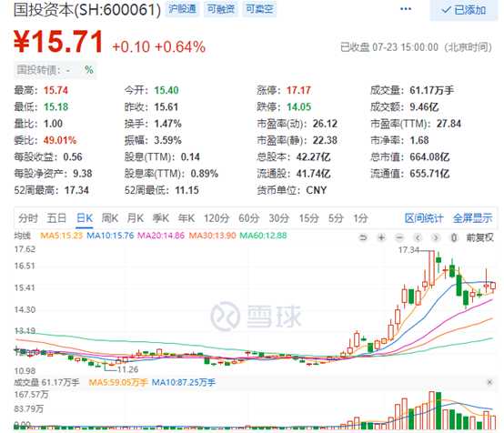Click the 今开 15.40 value
The width and height of the screenshot is (504, 433).
[166, 90]
